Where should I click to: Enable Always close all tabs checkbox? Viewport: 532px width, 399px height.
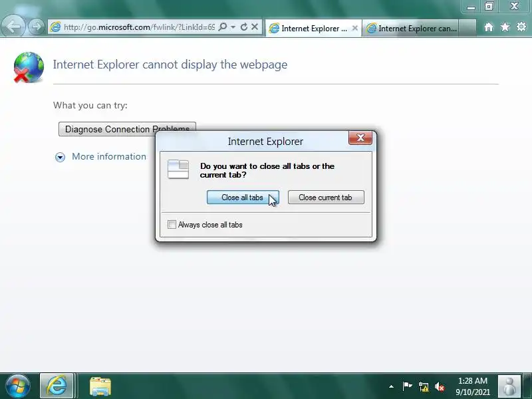pos(172,225)
